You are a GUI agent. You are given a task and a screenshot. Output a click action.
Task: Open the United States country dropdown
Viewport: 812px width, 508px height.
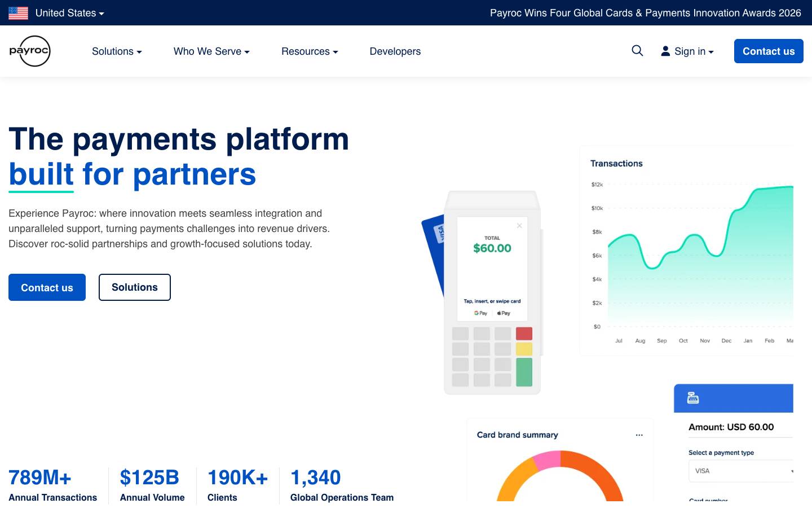tap(69, 13)
